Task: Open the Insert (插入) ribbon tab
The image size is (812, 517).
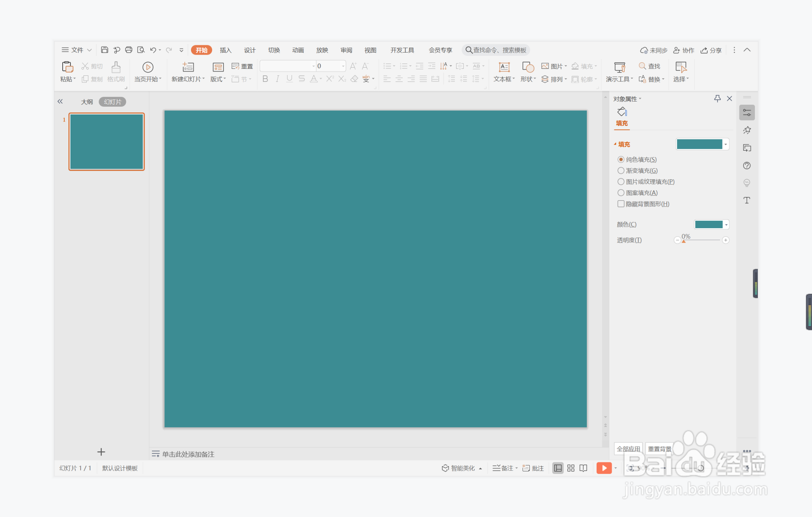Action: point(225,50)
